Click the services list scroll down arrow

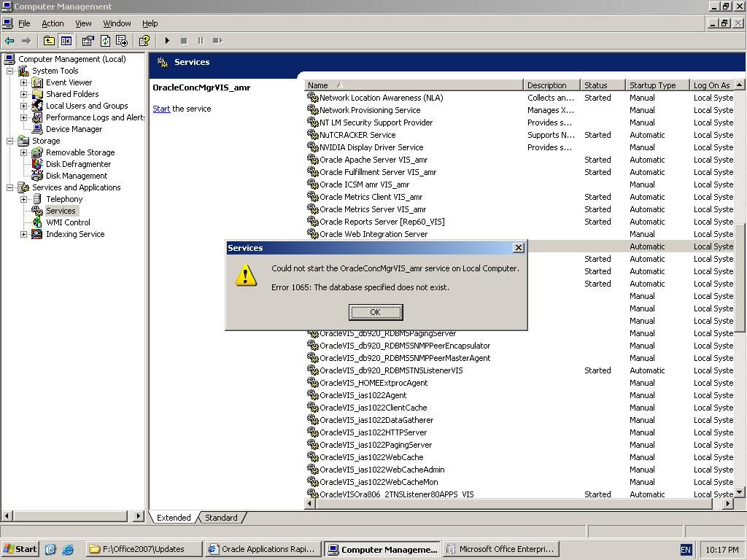(x=740, y=492)
